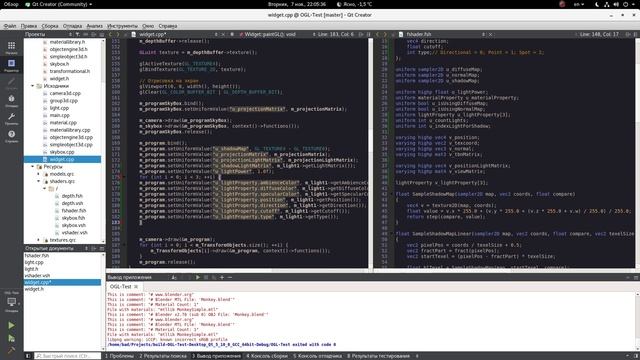Switch to Editor mode in sidebar
640x360 pixels.
point(11,63)
